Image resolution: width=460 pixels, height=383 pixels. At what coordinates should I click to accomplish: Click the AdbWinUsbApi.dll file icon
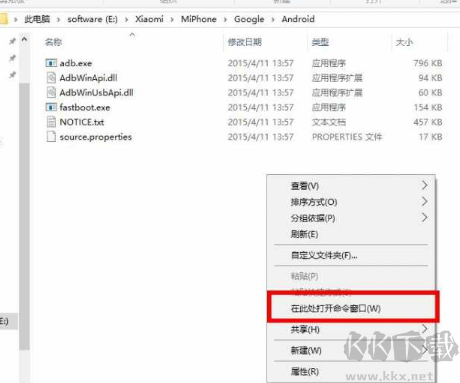(x=51, y=92)
